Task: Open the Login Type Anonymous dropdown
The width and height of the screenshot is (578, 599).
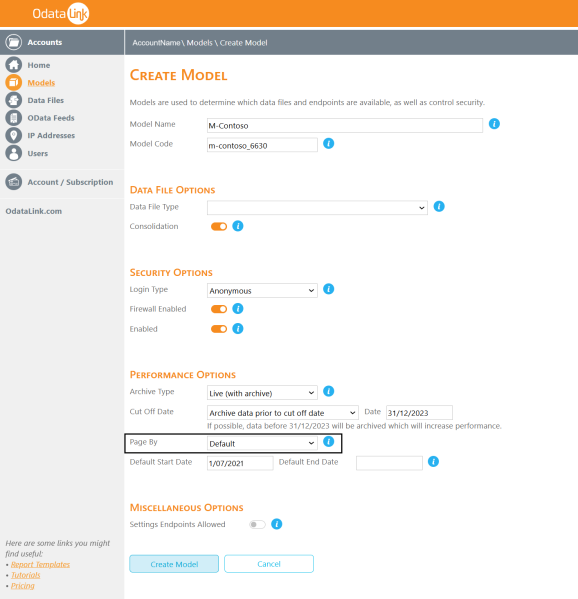Action: pos(262,291)
